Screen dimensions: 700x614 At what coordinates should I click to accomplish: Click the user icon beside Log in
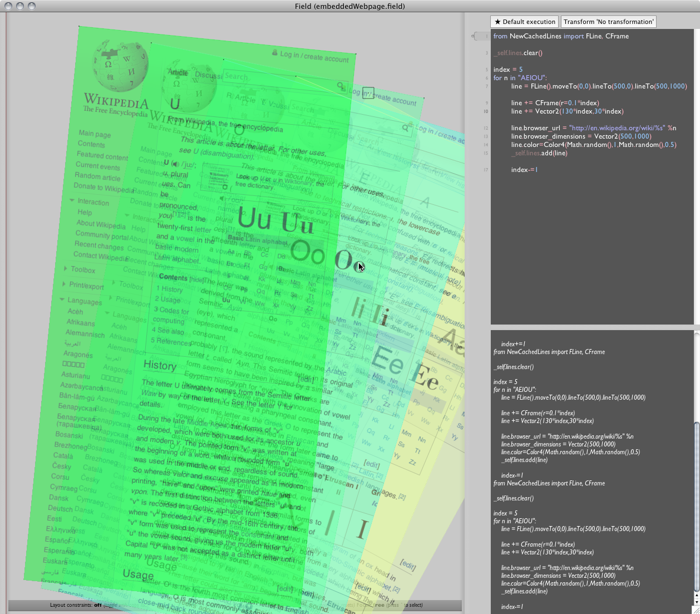[x=274, y=52]
